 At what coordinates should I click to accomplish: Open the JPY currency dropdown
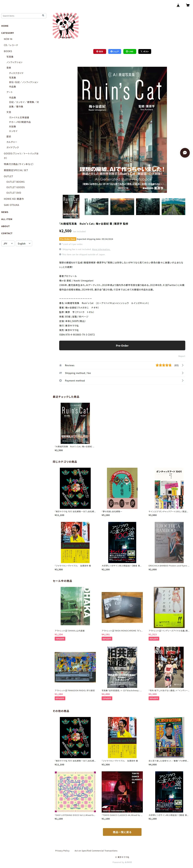point(8,243)
